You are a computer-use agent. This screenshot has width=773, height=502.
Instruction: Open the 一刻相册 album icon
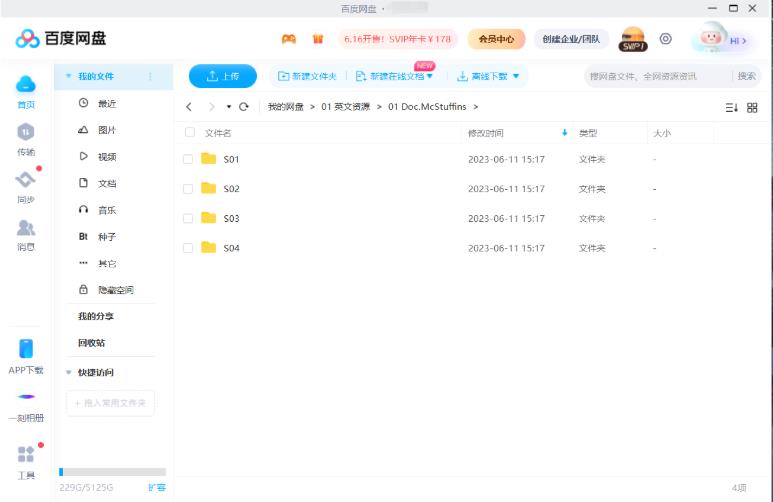(x=26, y=396)
